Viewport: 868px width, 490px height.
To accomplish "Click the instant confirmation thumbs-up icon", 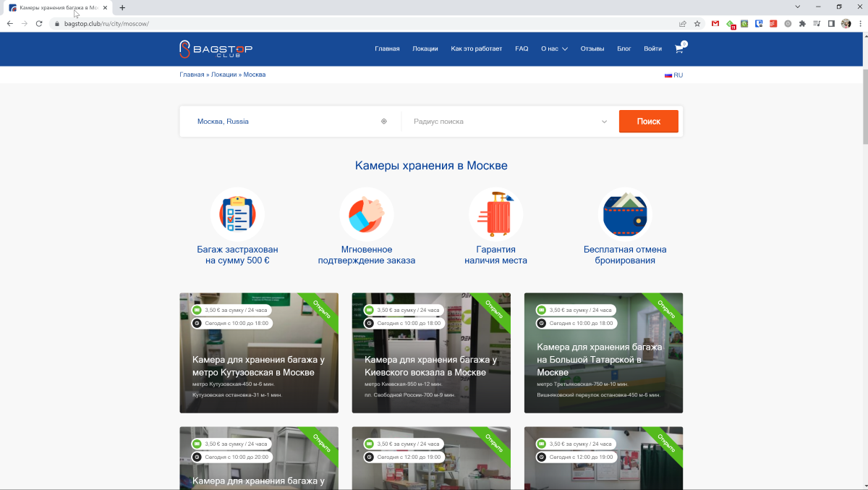I will point(367,214).
